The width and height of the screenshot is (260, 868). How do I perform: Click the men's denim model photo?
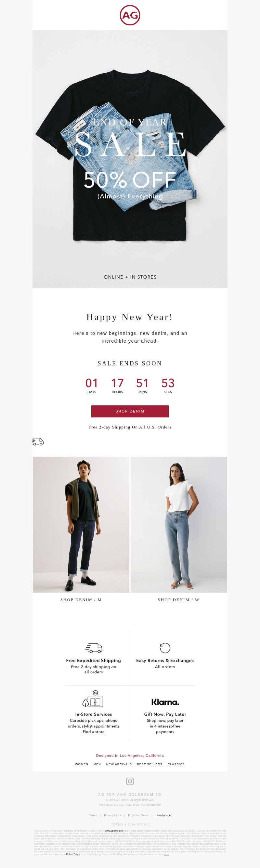81,525
